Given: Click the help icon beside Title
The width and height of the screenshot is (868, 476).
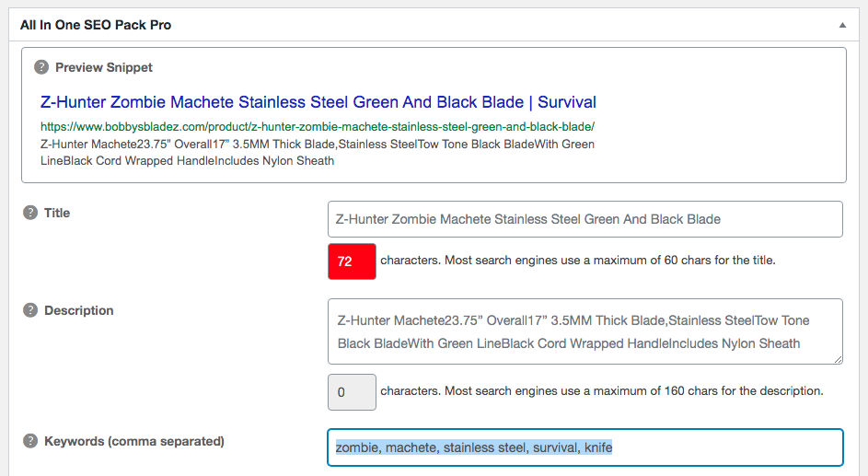Looking at the screenshot, I should [29, 213].
